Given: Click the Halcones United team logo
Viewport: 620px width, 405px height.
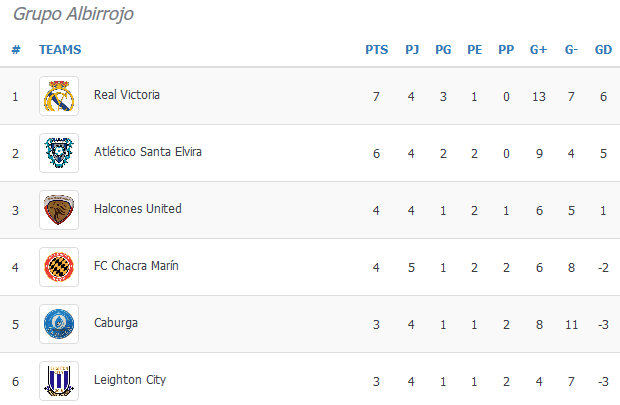Looking at the screenshot, I should (58, 210).
